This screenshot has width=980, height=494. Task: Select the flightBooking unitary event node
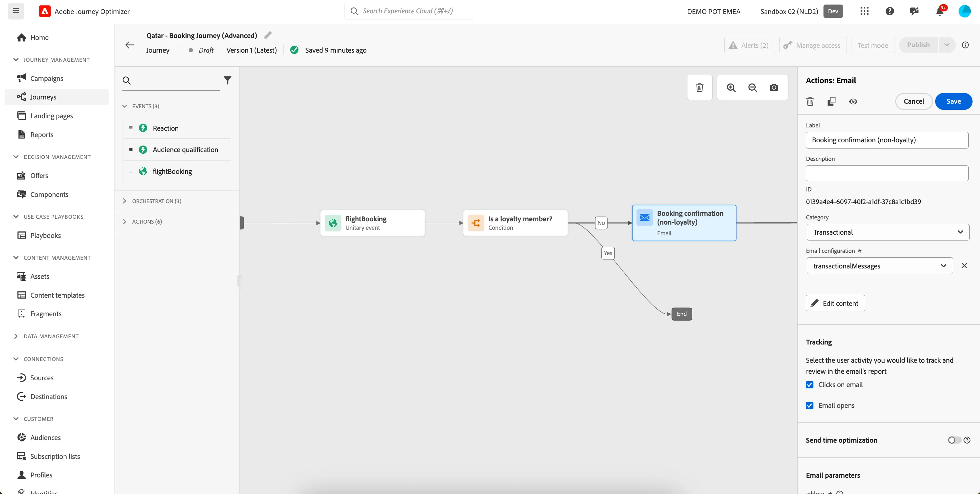372,223
